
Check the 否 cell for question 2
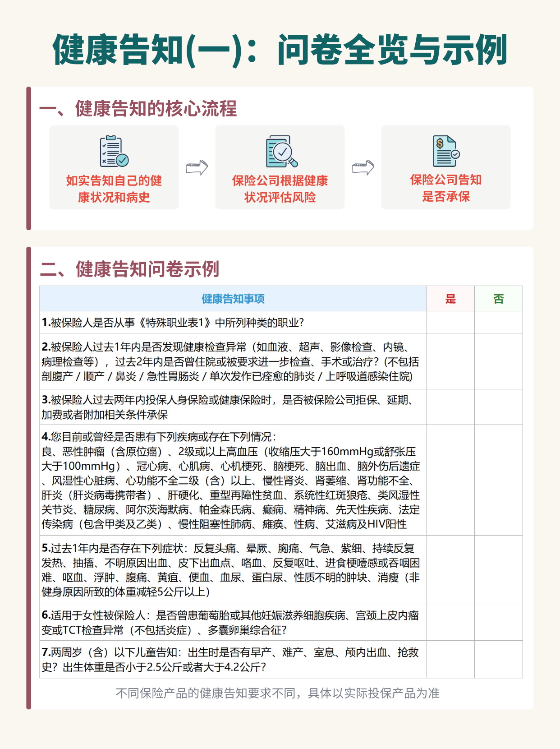(x=498, y=361)
